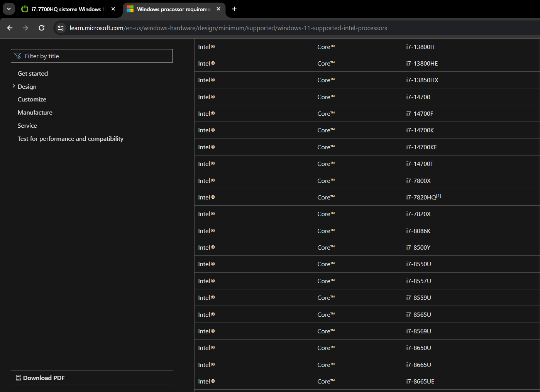Select the i7-8665UE model cell
Viewport: 540px width, 392px height.
420,381
